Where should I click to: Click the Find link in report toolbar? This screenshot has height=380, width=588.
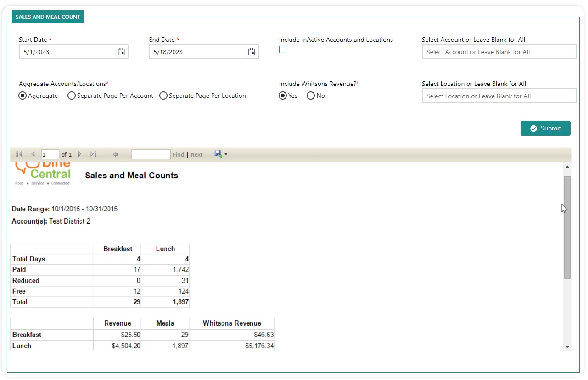tap(178, 155)
